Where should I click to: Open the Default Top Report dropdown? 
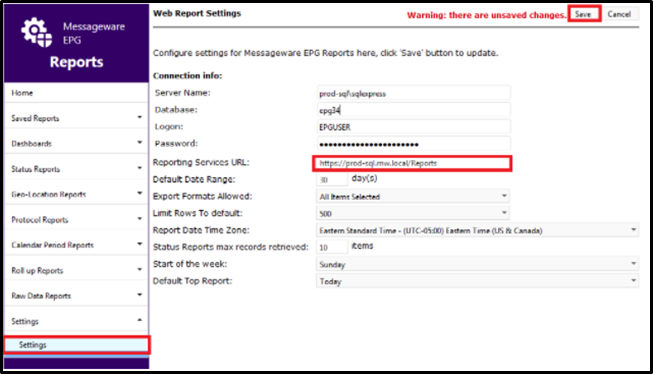pyautogui.click(x=477, y=281)
